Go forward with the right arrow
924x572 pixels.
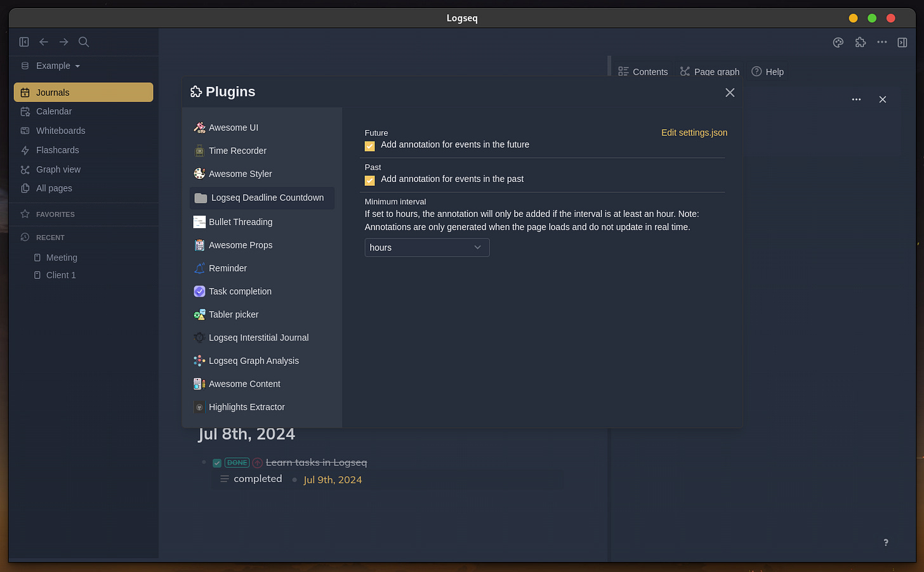(63, 42)
